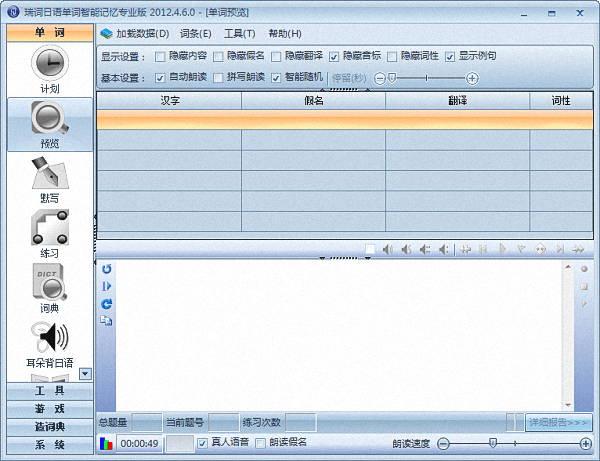Expand the 游戏 sidebar section
Image resolution: width=600 pixels, height=461 pixels.
[49, 409]
